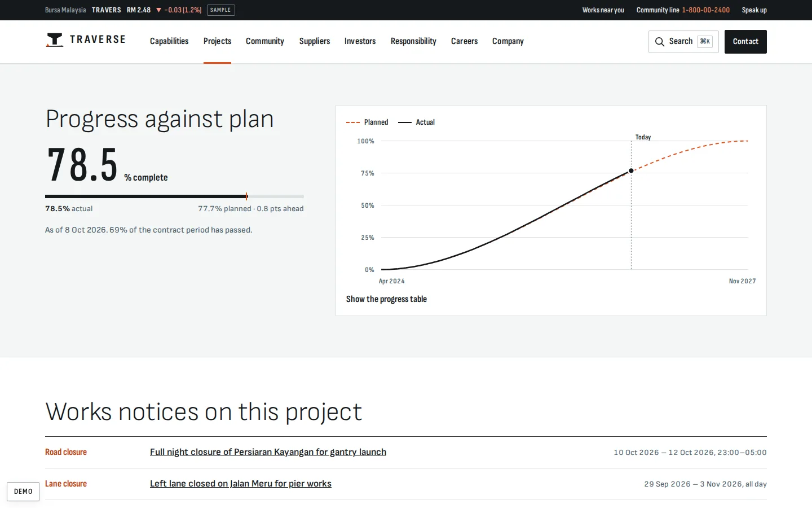
Task: Click the 'Nov 2027' axis label
Action: [742, 281]
